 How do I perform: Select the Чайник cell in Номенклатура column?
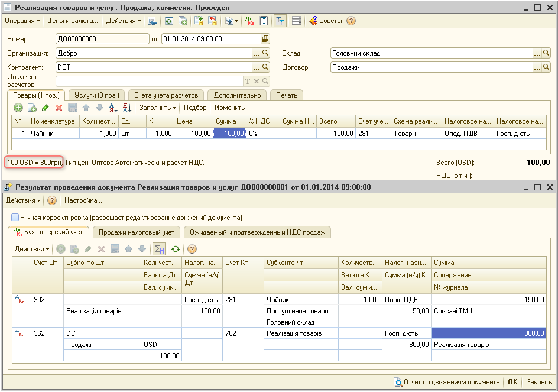[x=54, y=134]
